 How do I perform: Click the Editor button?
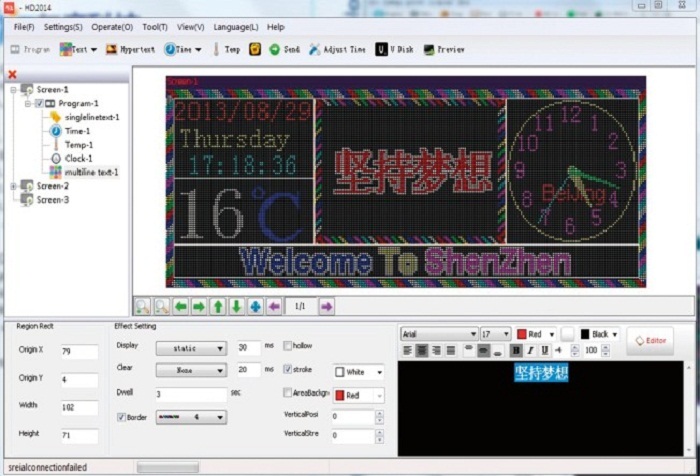(x=650, y=341)
